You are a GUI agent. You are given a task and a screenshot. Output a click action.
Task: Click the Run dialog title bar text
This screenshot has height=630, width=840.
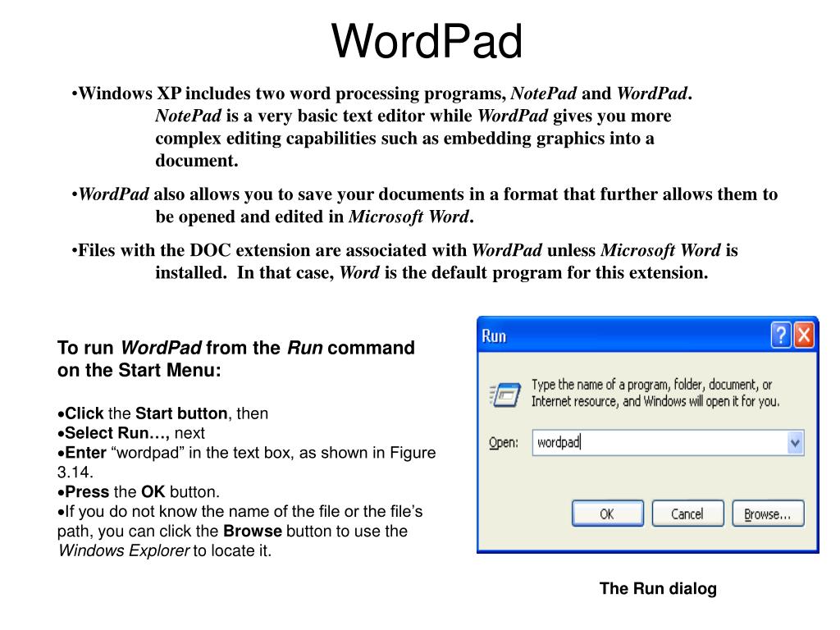coord(494,336)
